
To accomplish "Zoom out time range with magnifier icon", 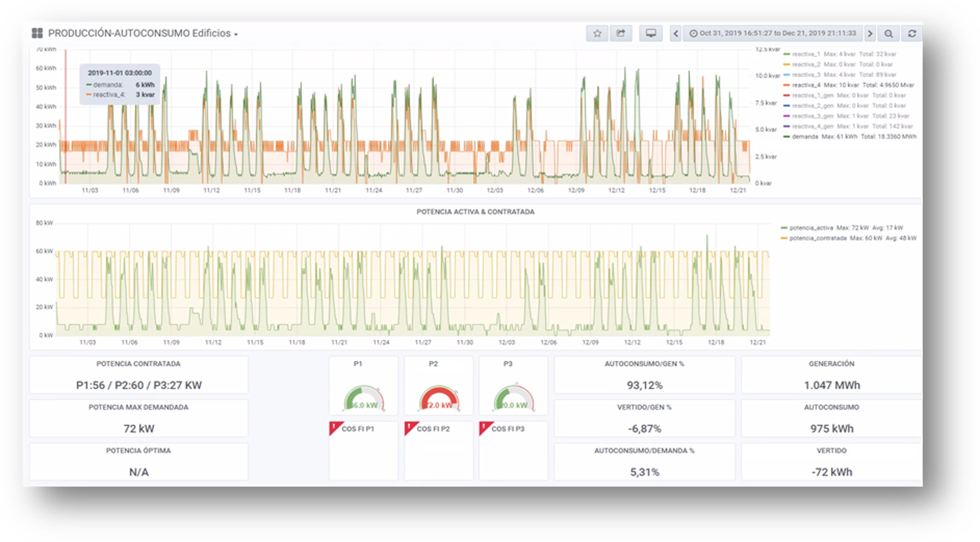I will (x=889, y=34).
